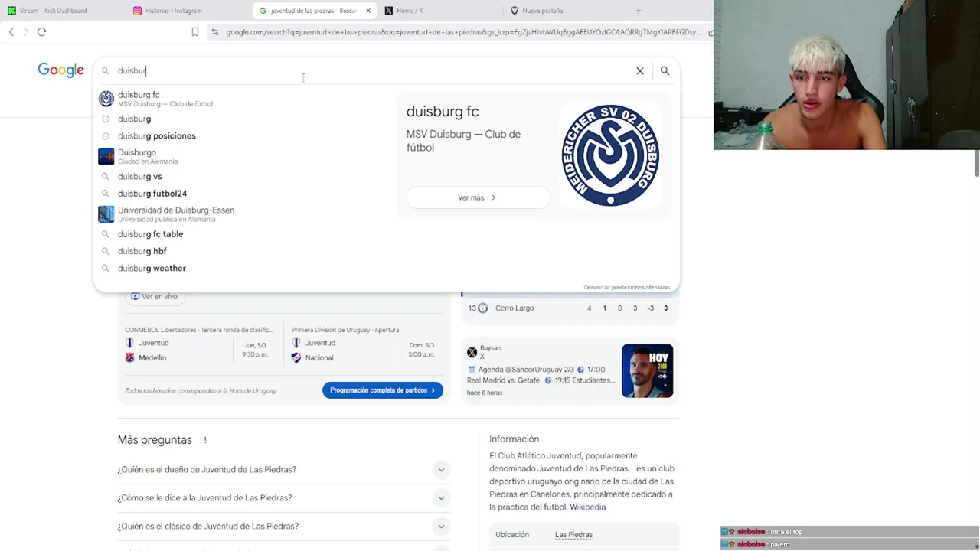Click the browser address bar URL
The width and height of the screenshot is (980, 551).
point(463,32)
